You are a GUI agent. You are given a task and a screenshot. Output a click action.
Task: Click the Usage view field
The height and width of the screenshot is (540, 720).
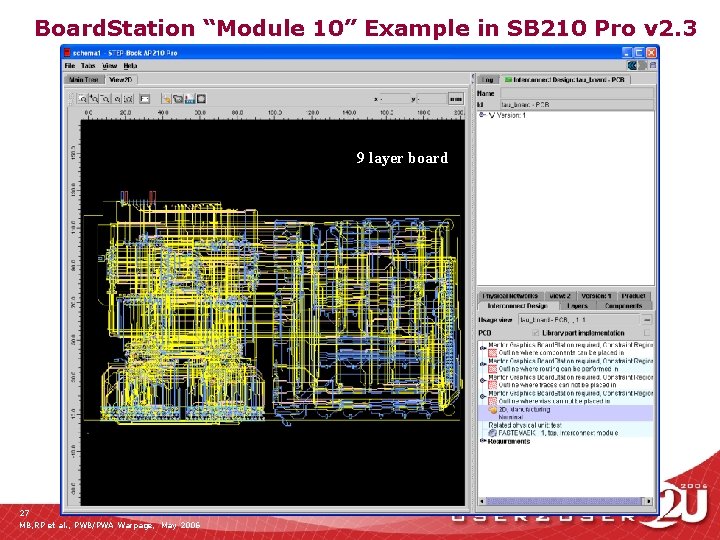pos(579,320)
